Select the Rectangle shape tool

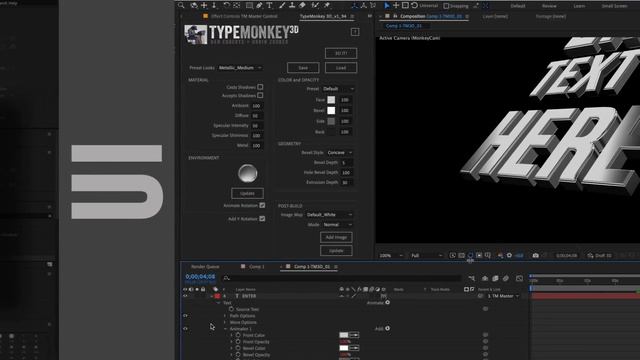click(x=249, y=5)
